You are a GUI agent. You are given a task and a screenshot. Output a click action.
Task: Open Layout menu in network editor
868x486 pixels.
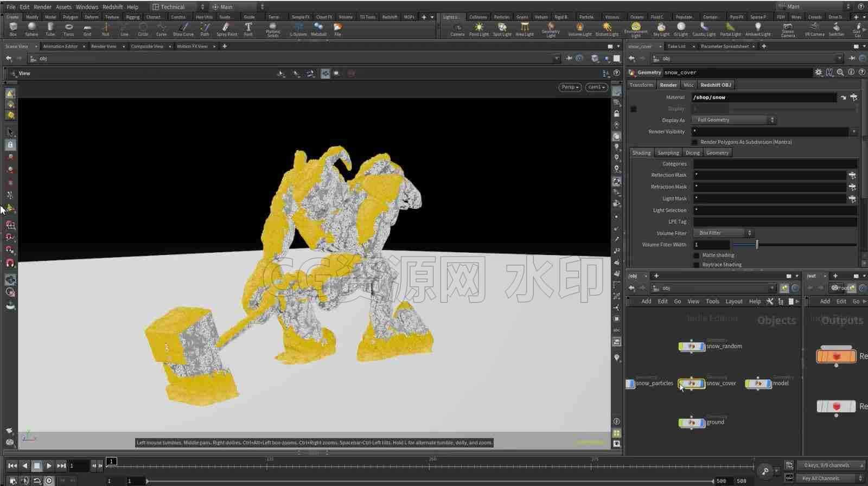(x=733, y=302)
